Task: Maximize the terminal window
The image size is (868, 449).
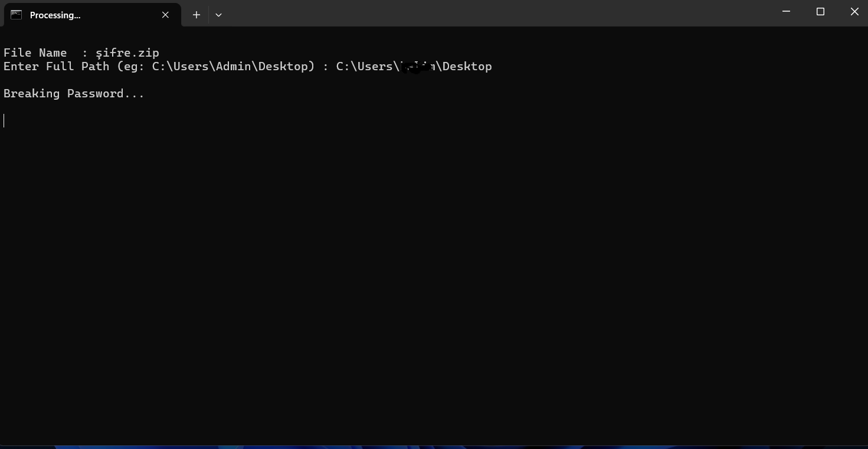Action: coord(820,12)
